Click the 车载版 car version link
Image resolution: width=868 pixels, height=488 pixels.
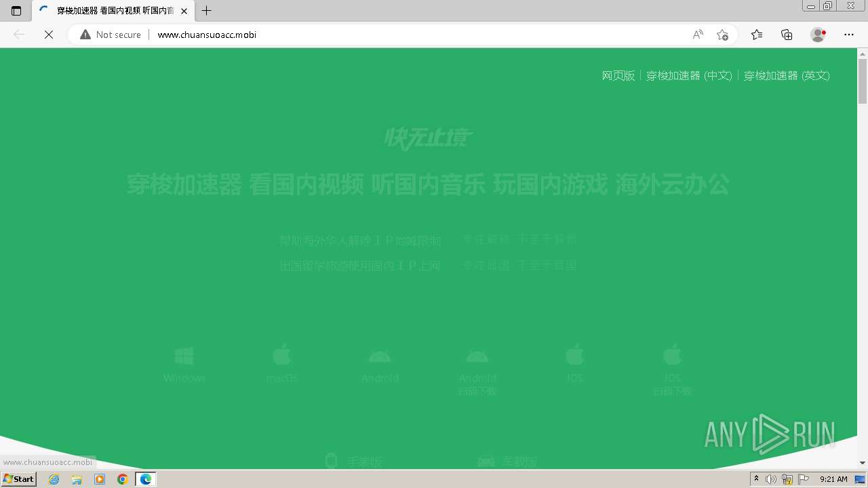point(507,462)
